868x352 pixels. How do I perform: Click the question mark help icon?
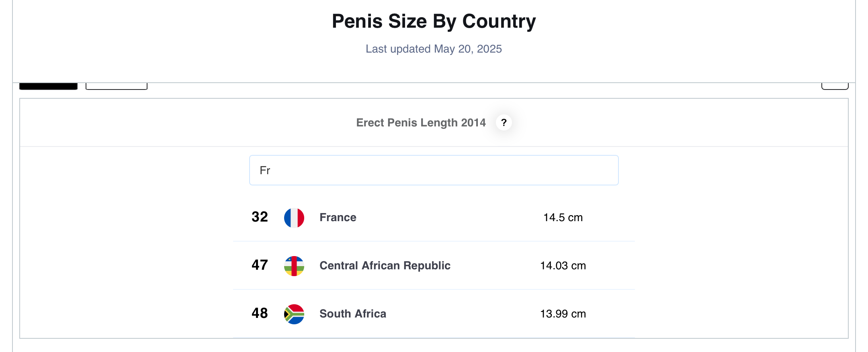(x=504, y=122)
